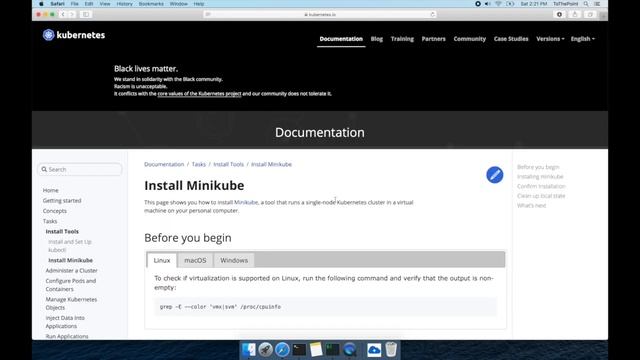The height and width of the screenshot is (360, 640).
Task: Expand Tasks in the sidebar
Action: [50, 221]
